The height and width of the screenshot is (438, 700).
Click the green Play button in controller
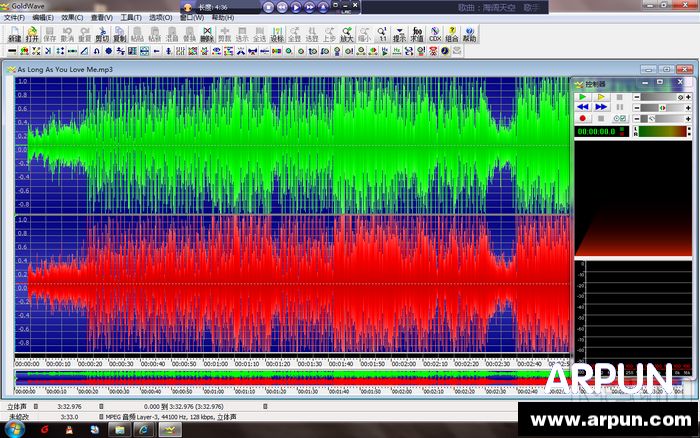pyautogui.click(x=582, y=97)
